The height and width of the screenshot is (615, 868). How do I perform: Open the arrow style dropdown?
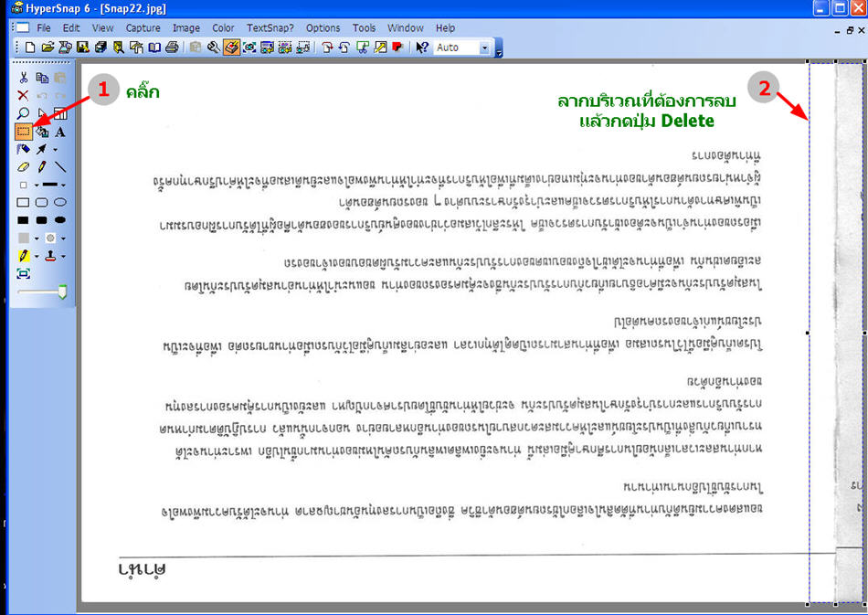(x=55, y=150)
